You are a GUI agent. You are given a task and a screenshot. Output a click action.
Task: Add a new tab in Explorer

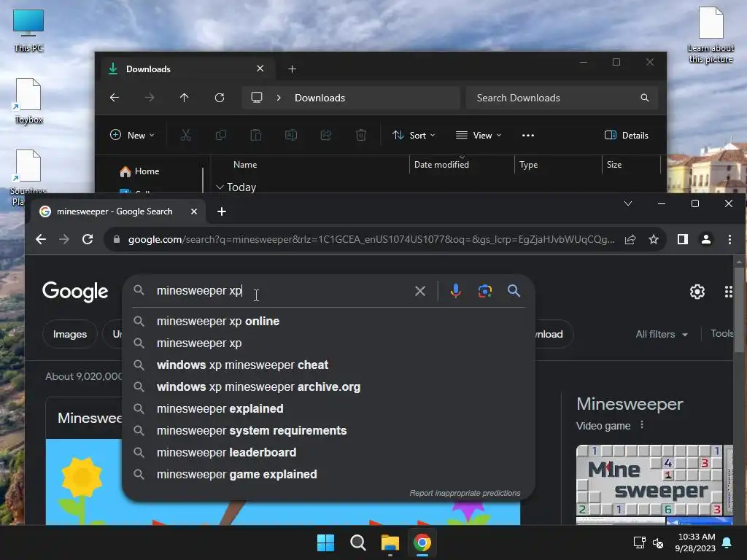(292, 69)
